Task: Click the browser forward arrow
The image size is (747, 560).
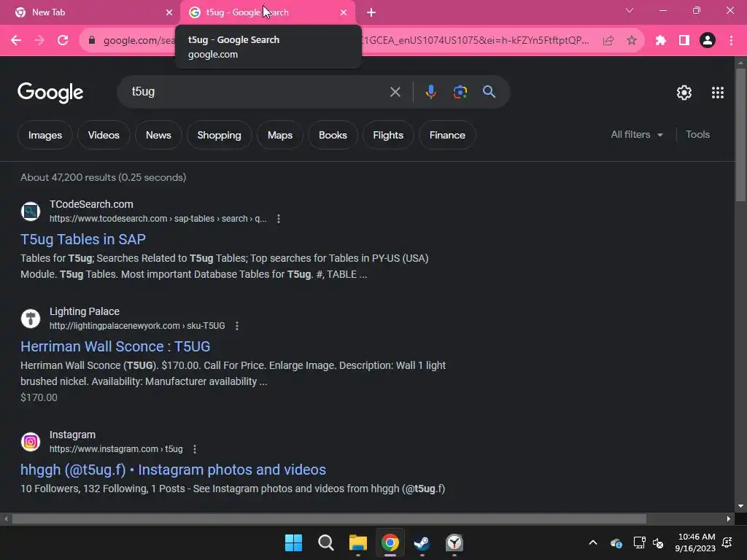Action: (39, 41)
